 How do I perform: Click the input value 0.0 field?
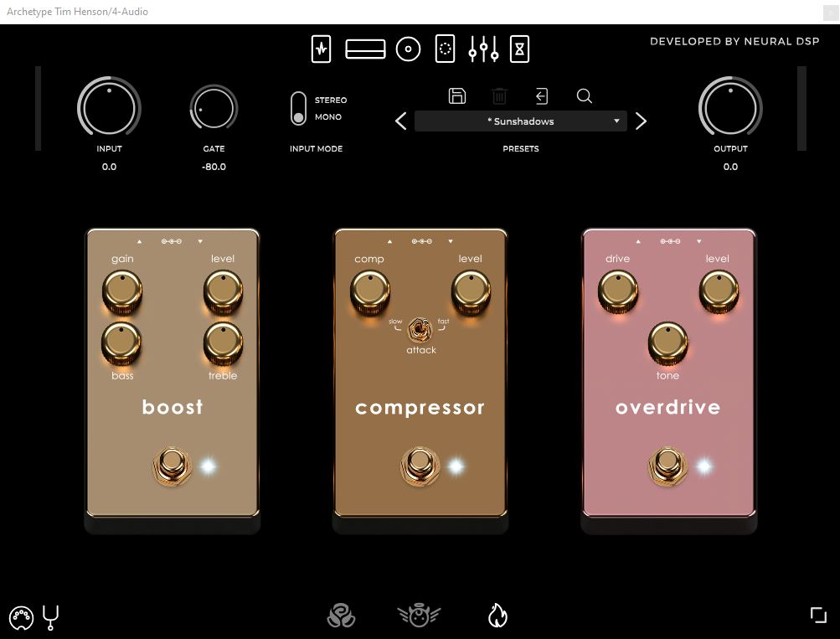(109, 167)
